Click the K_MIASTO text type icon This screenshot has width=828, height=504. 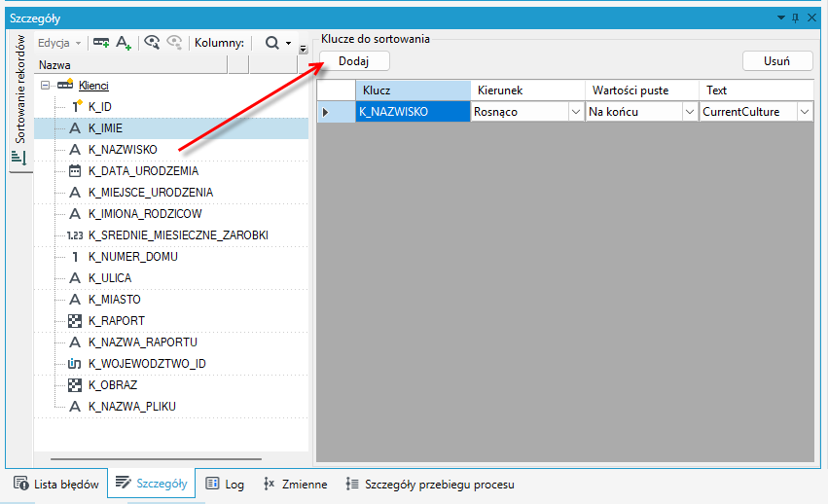(x=75, y=300)
